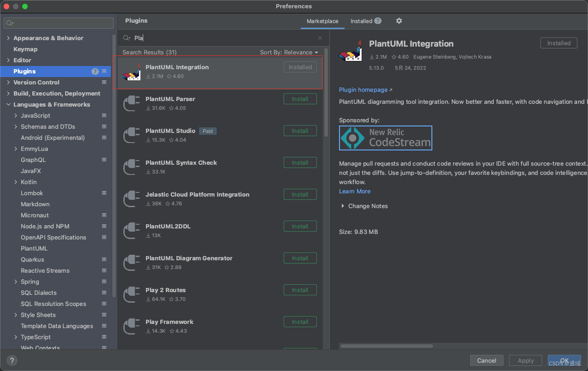The width and height of the screenshot is (588, 371).
Task: Expand the Version Control section
Action: click(x=8, y=83)
